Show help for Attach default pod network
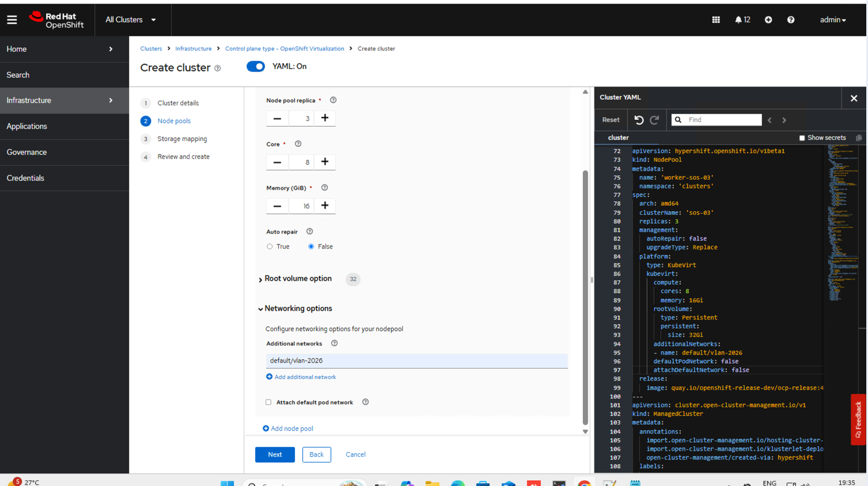Image resolution: width=868 pixels, height=486 pixels. point(365,402)
